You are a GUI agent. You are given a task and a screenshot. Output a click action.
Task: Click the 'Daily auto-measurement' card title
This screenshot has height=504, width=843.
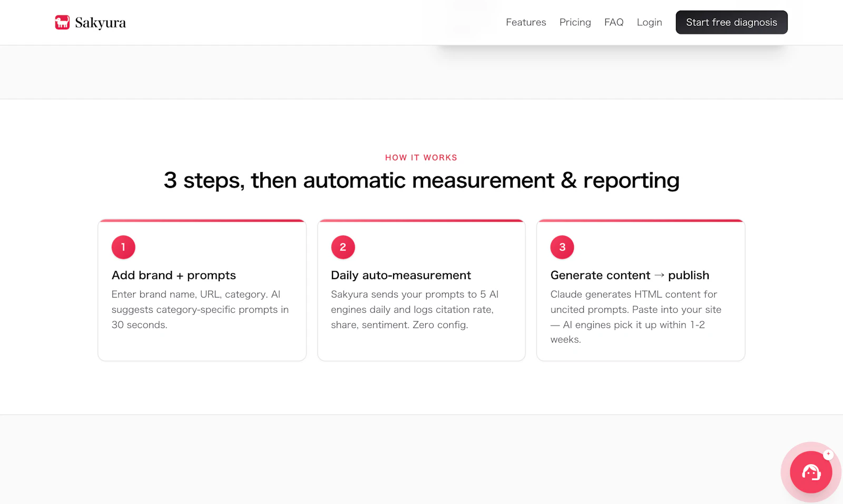(x=401, y=275)
